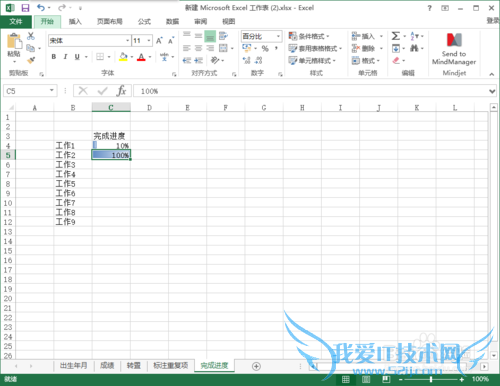500x386 pixels.
Task: Click the Clear eraser icon
Action: (x=396, y=60)
